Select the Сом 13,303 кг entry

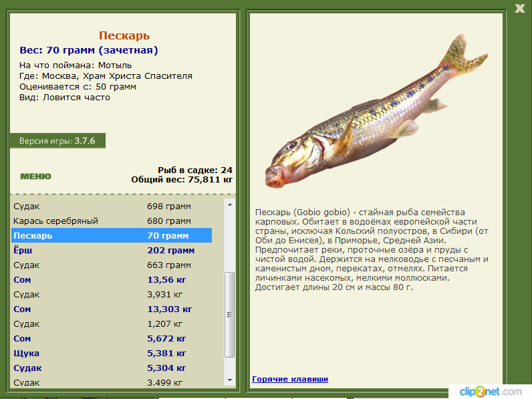[112, 309]
